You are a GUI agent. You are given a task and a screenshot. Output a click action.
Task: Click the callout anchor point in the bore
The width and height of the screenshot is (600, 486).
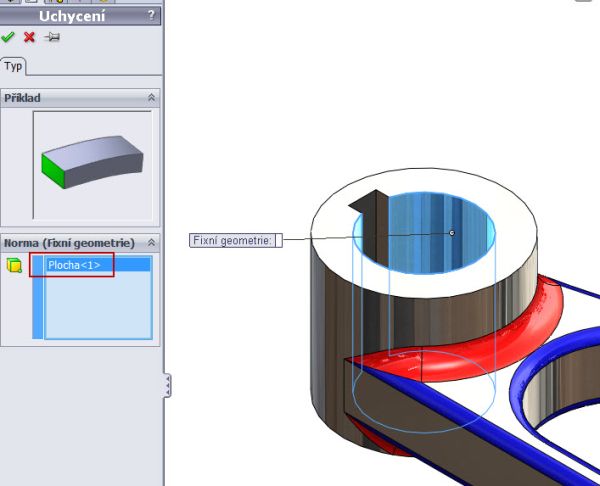click(x=452, y=233)
